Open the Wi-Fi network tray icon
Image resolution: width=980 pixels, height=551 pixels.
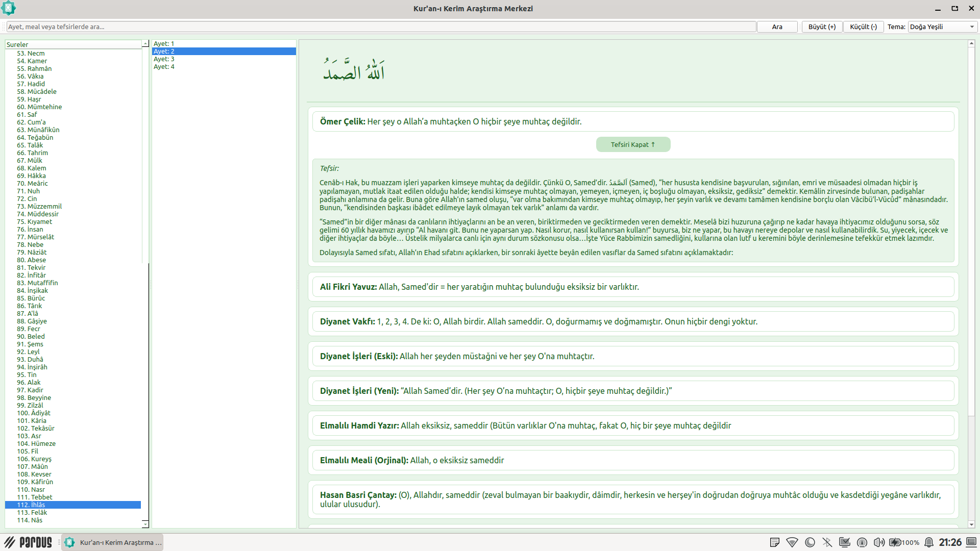pos(792,542)
